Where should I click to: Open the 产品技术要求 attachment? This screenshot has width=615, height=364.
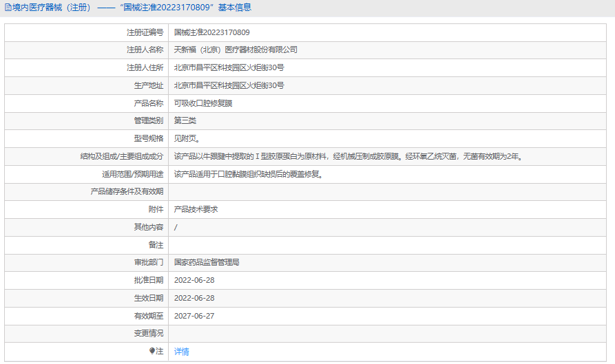[x=196, y=209]
